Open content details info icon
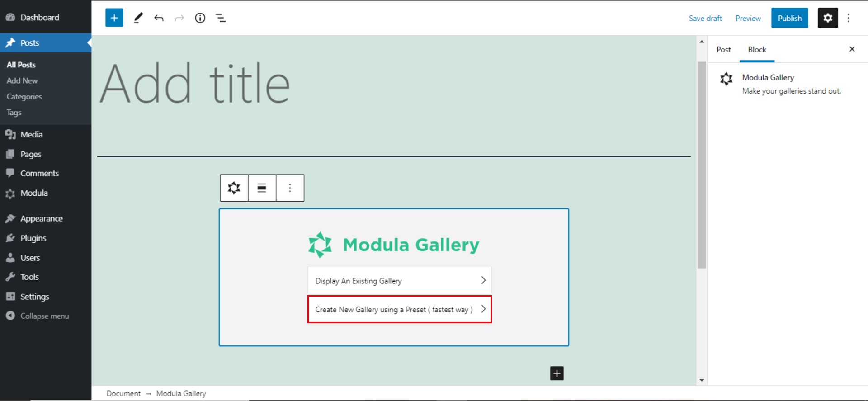 200,18
